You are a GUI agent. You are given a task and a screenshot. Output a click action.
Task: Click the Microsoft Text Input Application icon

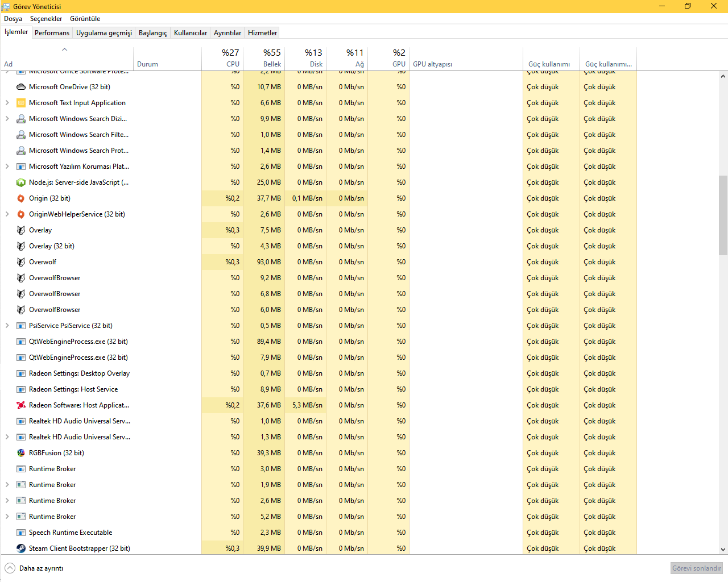pyautogui.click(x=21, y=103)
